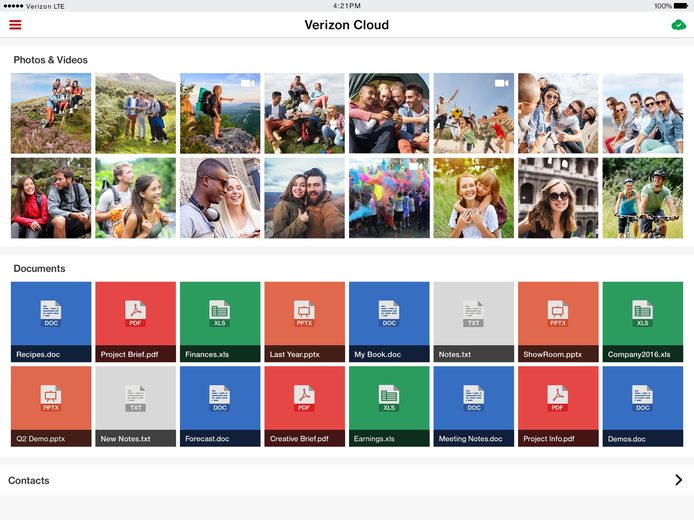The image size is (694, 520).
Task: Tap the 4:21 PM clock in status bar
Action: (x=347, y=6)
